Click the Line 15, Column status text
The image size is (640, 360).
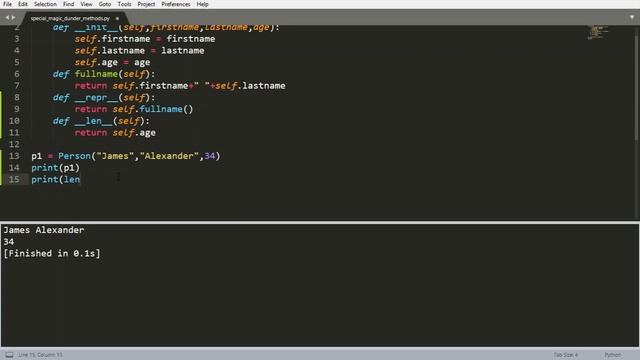(40, 355)
